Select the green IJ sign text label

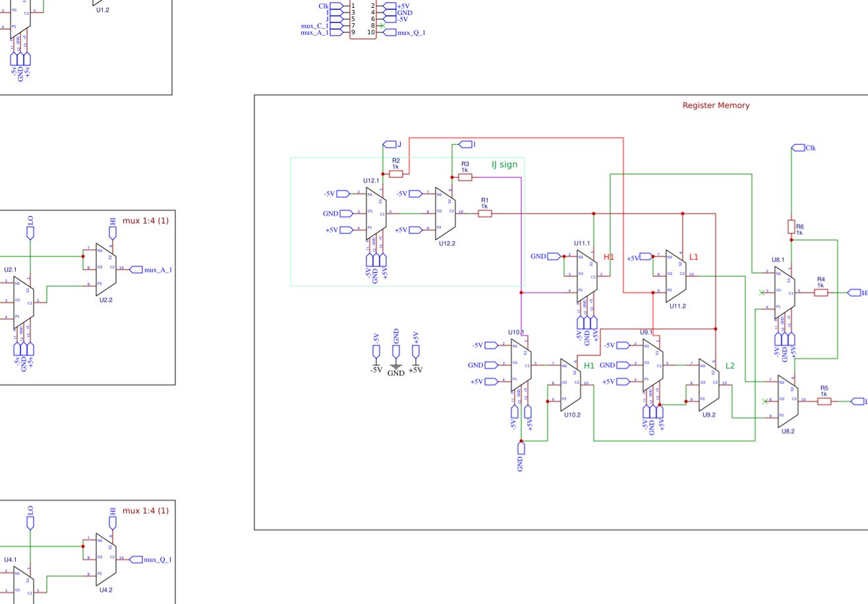point(504,164)
